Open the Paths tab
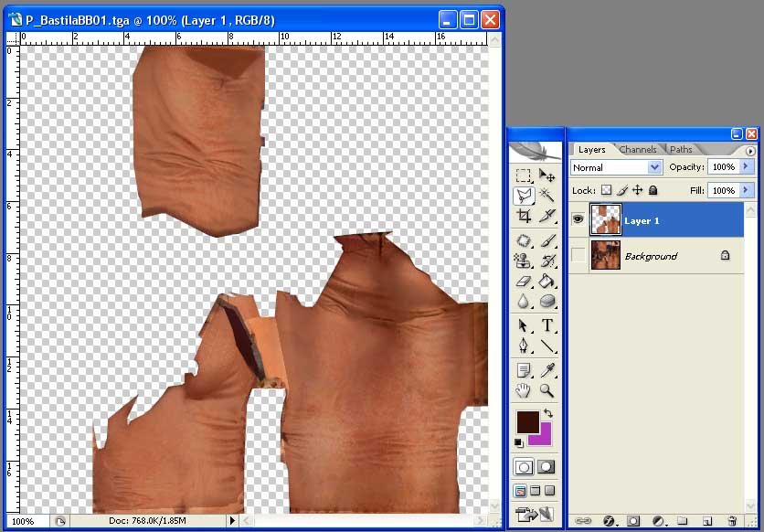Image resolution: width=764 pixels, height=532 pixels. point(681,149)
